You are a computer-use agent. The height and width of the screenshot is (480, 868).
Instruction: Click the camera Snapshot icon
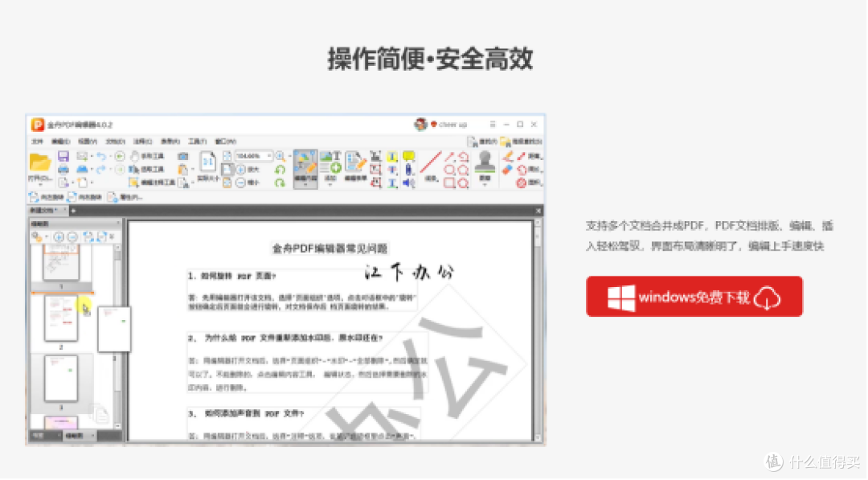[182, 156]
